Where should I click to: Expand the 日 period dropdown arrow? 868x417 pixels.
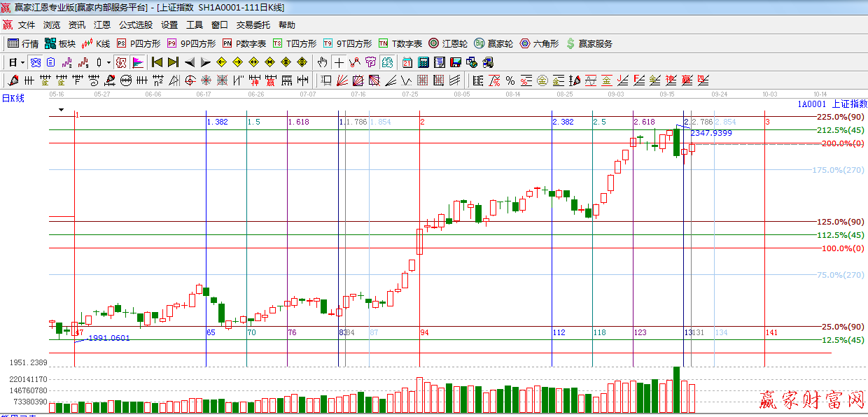click(x=22, y=62)
